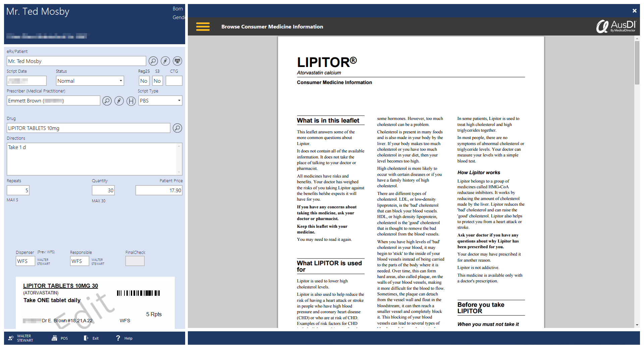The height and width of the screenshot is (345, 644).
Task: Click Directions scrollbar up arrow
Action: [x=179, y=146]
